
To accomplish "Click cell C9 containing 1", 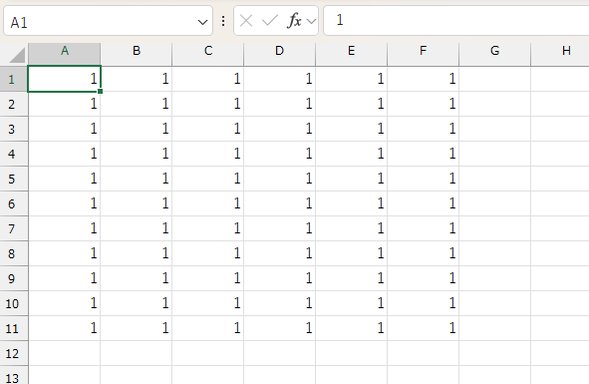I will [208, 278].
